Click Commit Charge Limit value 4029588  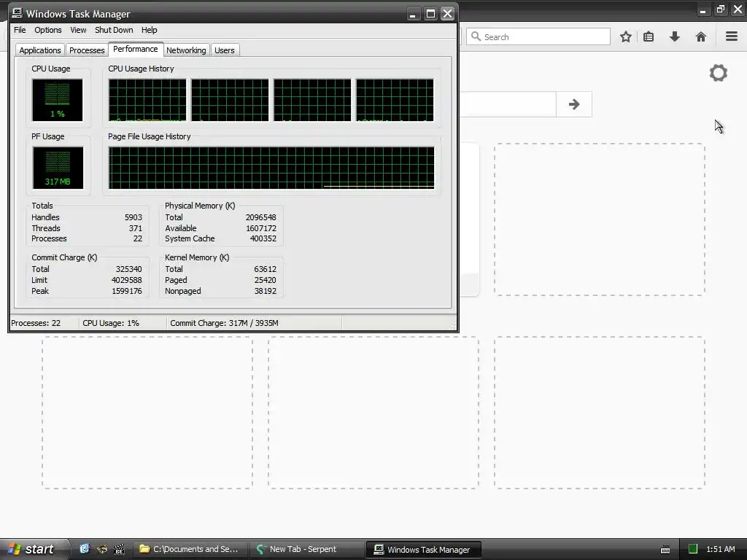[127, 280]
